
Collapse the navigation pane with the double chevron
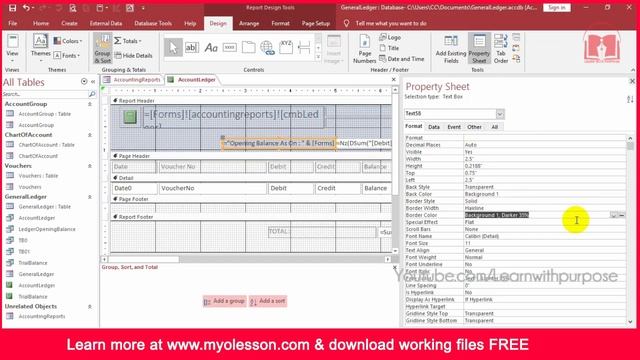tap(93, 82)
